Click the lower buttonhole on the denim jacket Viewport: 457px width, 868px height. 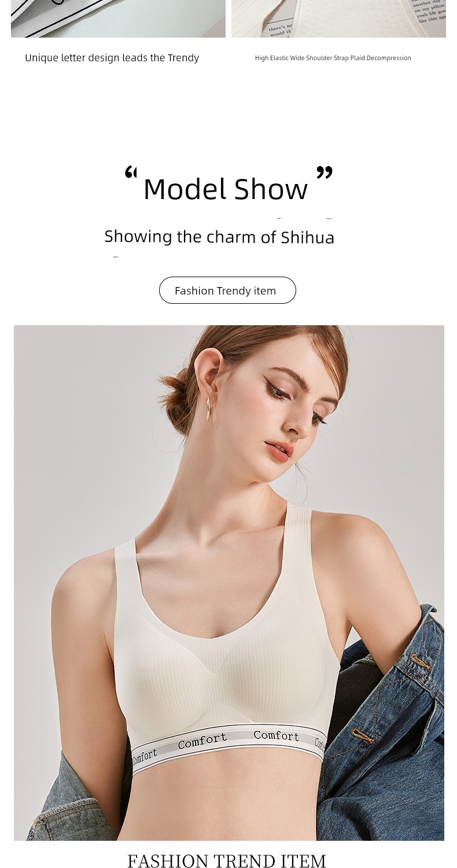coord(363,735)
